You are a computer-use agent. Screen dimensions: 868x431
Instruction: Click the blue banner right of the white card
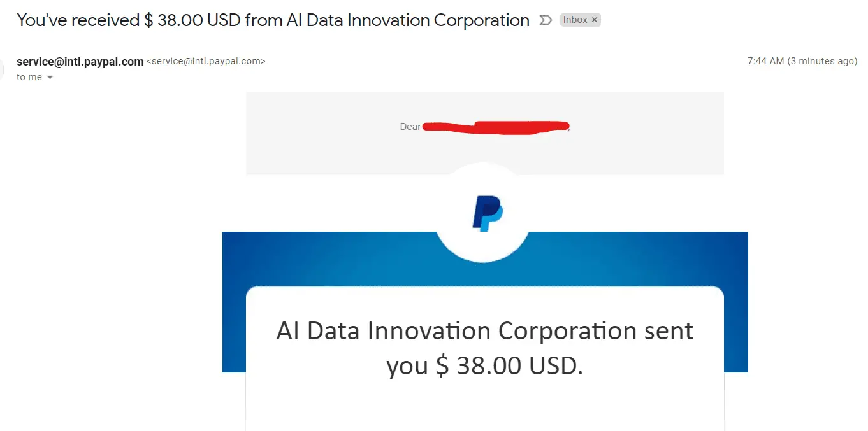[x=735, y=302]
